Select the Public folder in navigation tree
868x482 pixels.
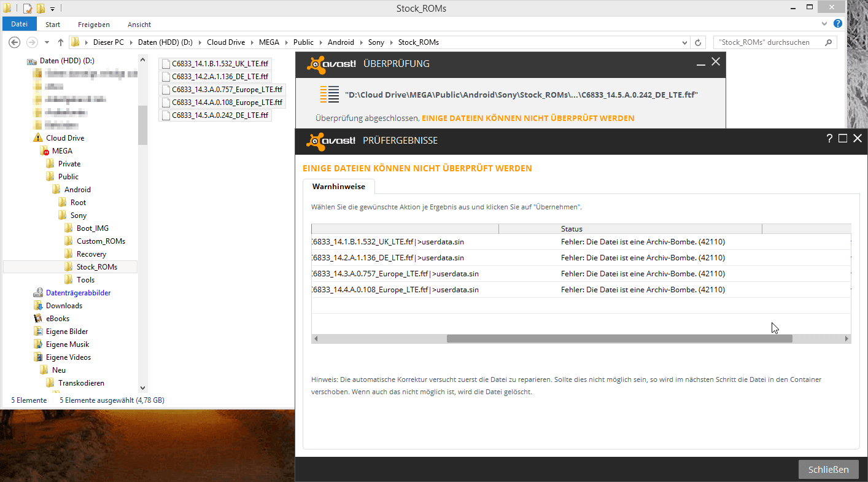pyautogui.click(x=68, y=177)
